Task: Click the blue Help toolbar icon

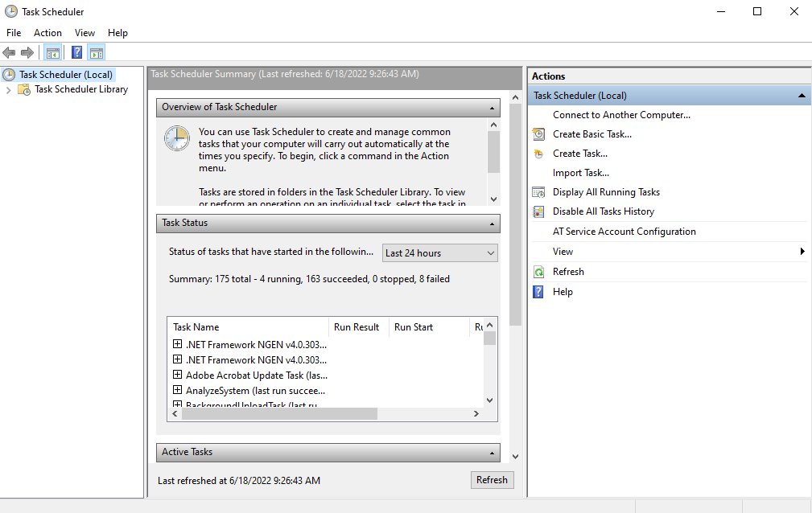Action: (x=76, y=52)
